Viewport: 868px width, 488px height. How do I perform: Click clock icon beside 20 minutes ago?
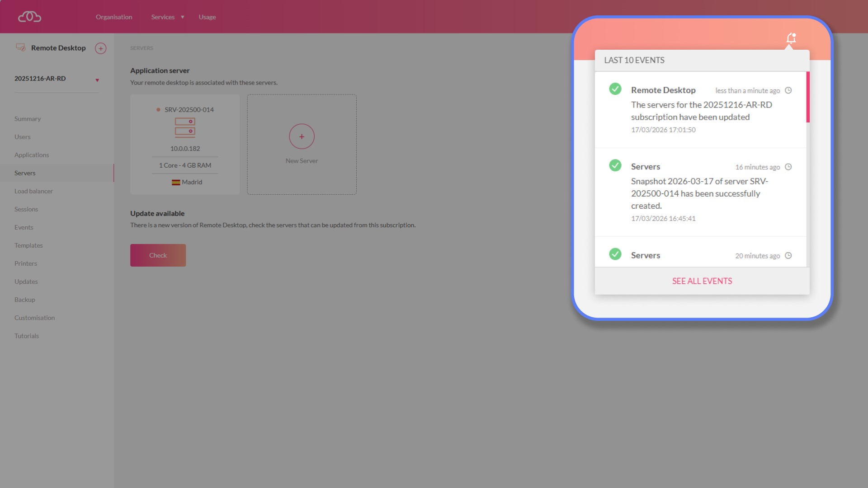coord(788,256)
